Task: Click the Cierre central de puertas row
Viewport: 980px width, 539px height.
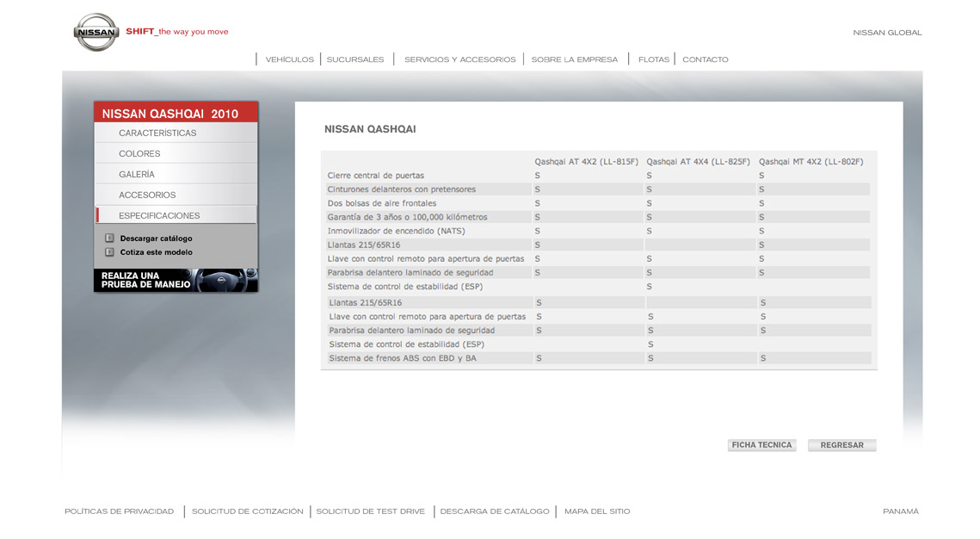Action: pyautogui.click(x=598, y=176)
